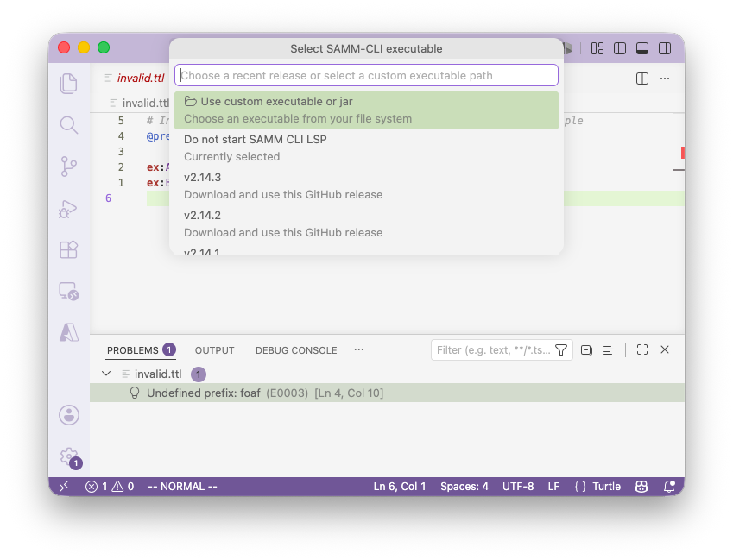Select the invalid.ttl file in problems list
Viewport: 733px width, 560px height.
[x=158, y=374]
